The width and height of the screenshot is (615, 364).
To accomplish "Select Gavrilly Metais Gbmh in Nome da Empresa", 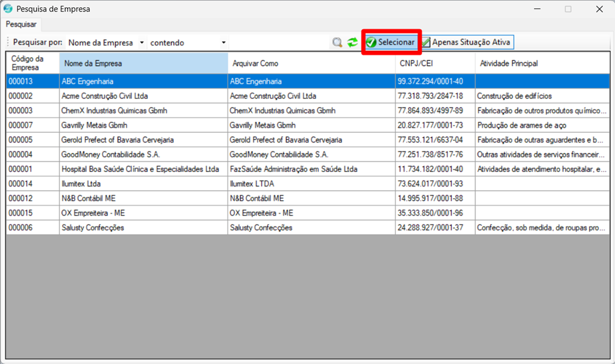I will point(144,125).
